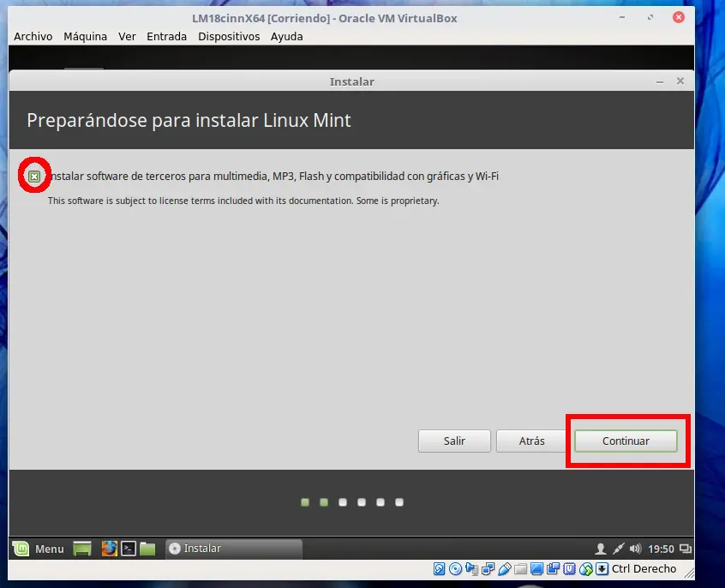
Task: Click the network connection tray icon
Action: click(618, 549)
